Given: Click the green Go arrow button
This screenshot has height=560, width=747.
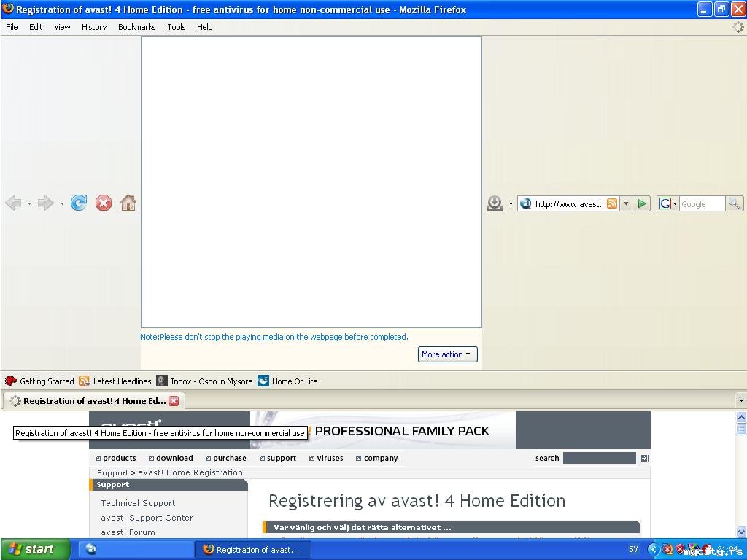Looking at the screenshot, I should click(x=642, y=204).
